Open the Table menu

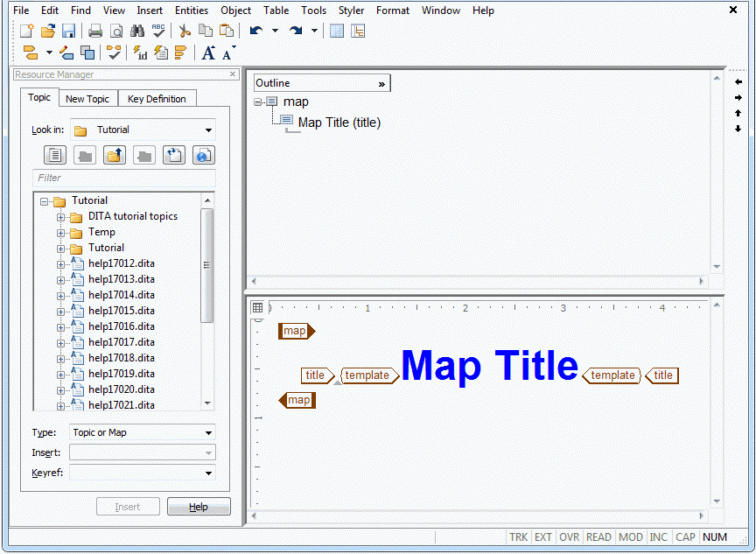click(x=276, y=11)
